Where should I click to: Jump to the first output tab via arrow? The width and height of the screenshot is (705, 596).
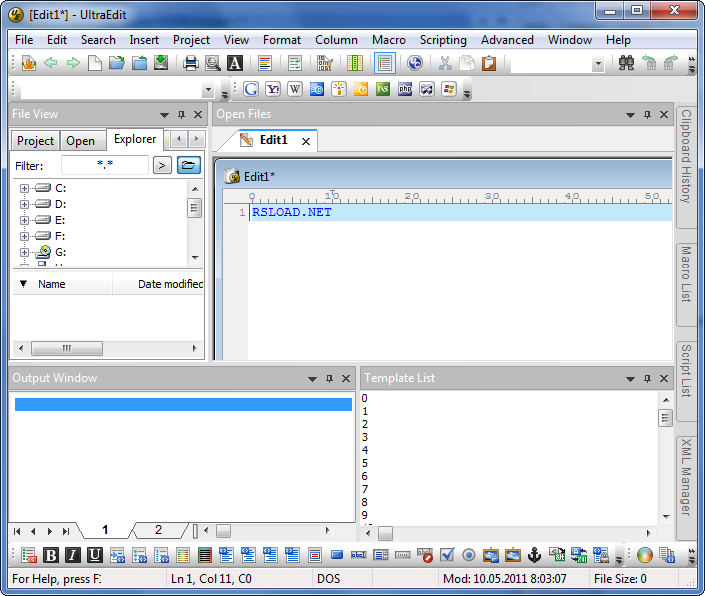click(17, 531)
